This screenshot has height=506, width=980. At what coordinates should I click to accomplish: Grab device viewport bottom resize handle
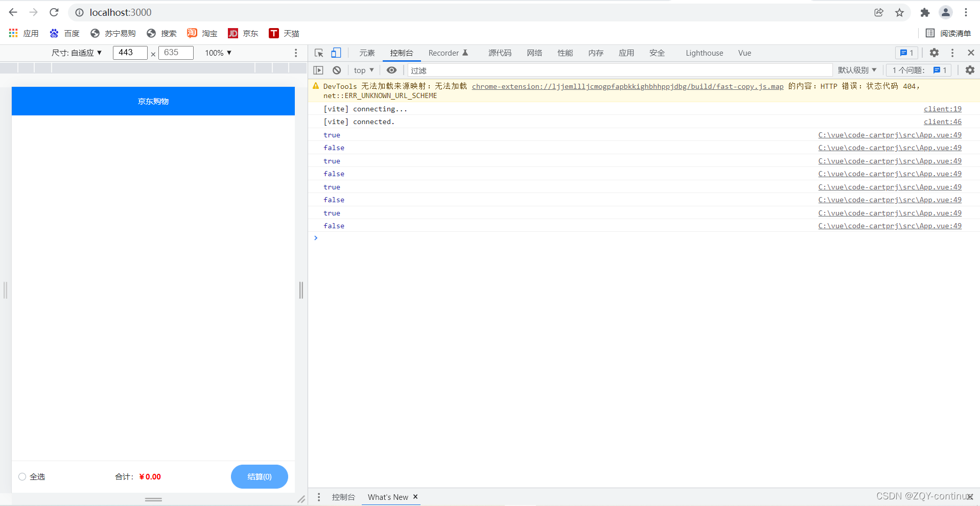[x=153, y=499]
